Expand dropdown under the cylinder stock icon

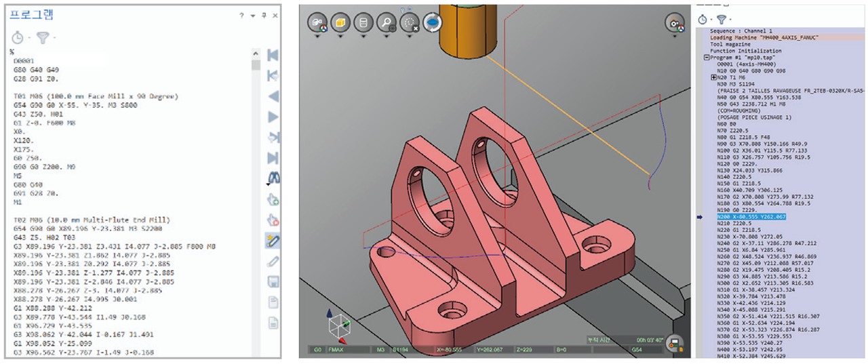point(363,37)
